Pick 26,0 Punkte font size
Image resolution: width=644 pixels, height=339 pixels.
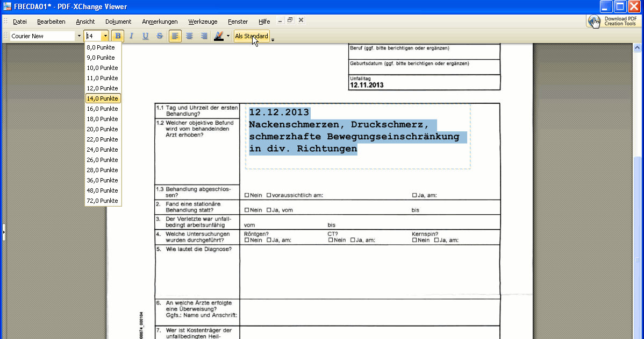point(103,160)
